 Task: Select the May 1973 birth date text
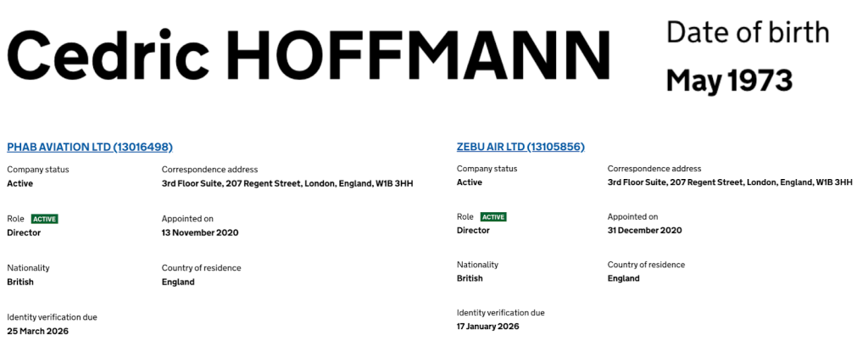(729, 81)
